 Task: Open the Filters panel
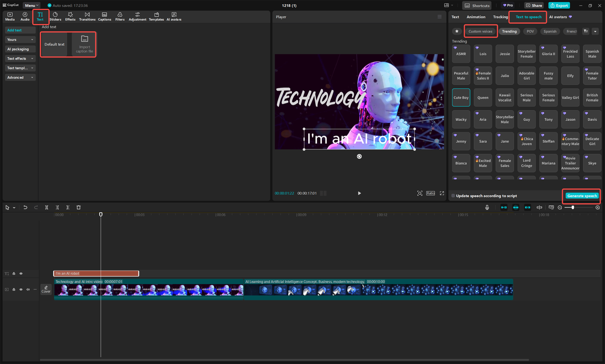(x=120, y=17)
